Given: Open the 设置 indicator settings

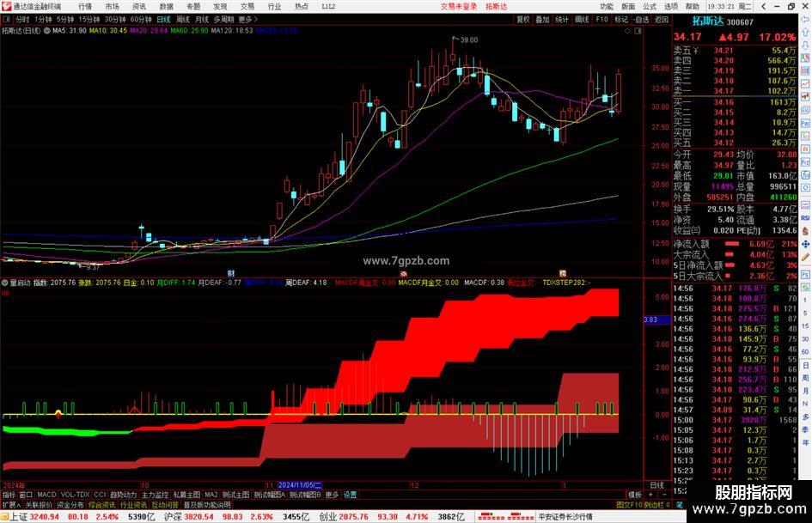Looking at the screenshot, I should 350,495.
